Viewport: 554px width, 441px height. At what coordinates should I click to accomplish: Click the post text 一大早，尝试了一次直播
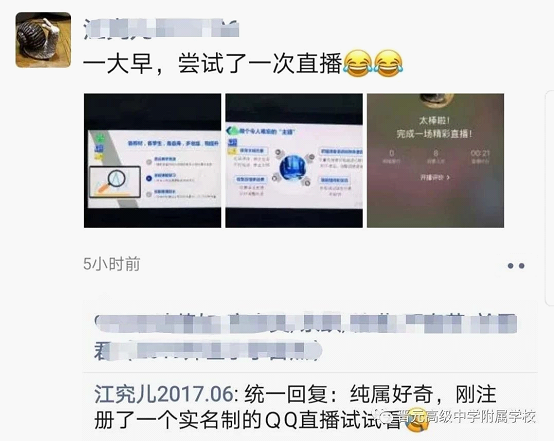pyautogui.click(x=213, y=64)
